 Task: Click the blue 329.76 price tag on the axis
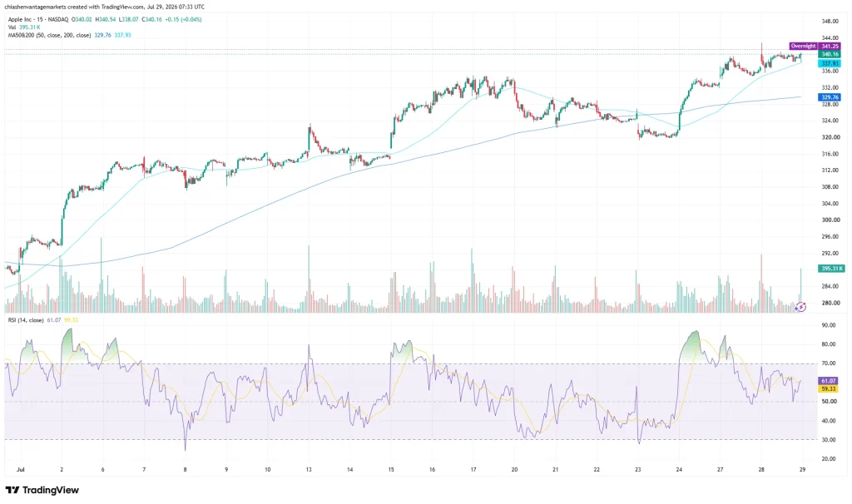(830, 97)
